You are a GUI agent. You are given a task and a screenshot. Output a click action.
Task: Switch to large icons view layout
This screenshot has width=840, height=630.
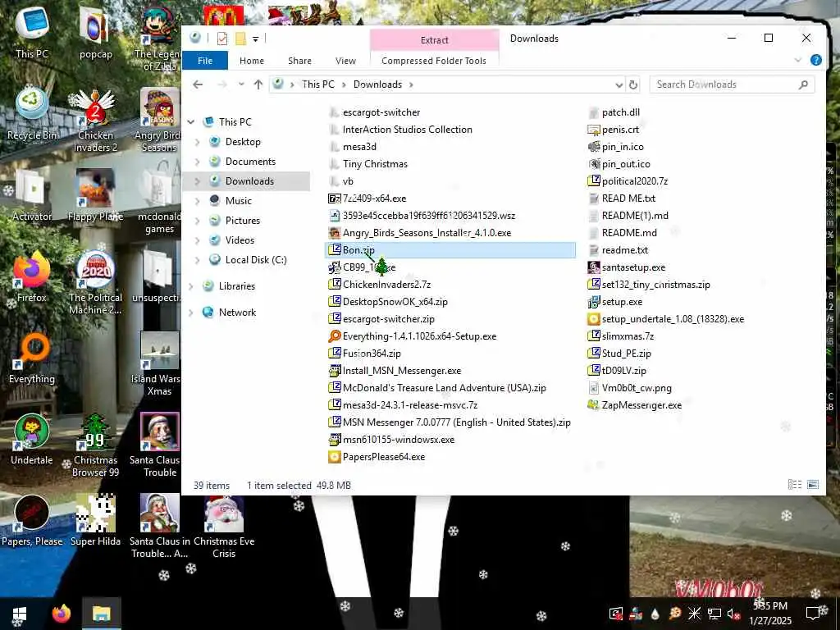tap(813, 485)
